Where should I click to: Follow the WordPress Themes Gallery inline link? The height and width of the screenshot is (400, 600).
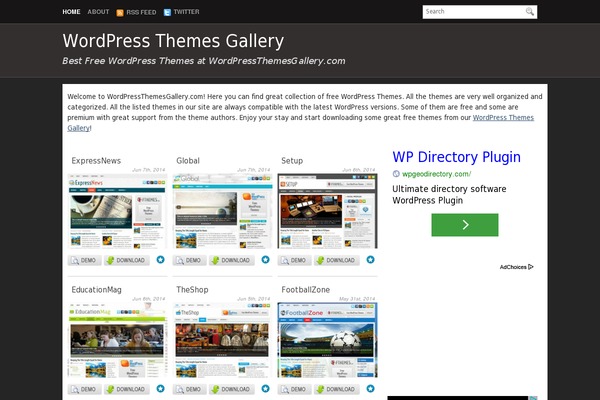pyautogui.click(x=503, y=118)
